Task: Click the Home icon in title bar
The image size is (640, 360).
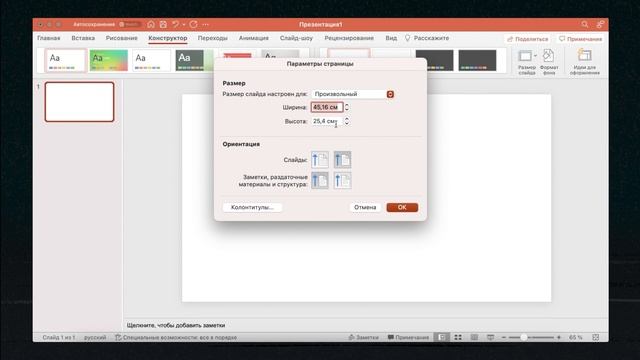Action: click(x=151, y=24)
